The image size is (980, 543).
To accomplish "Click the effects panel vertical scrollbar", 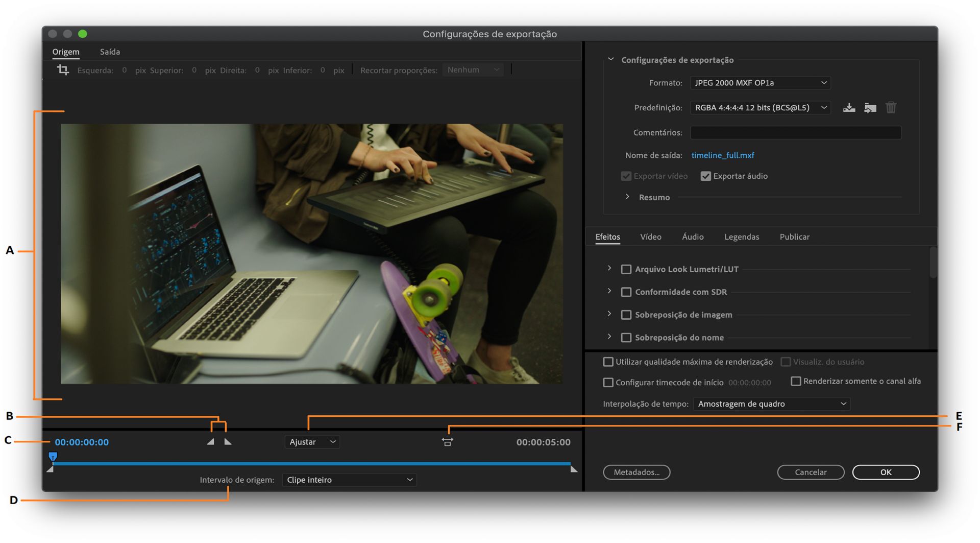I will pos(933,262).
